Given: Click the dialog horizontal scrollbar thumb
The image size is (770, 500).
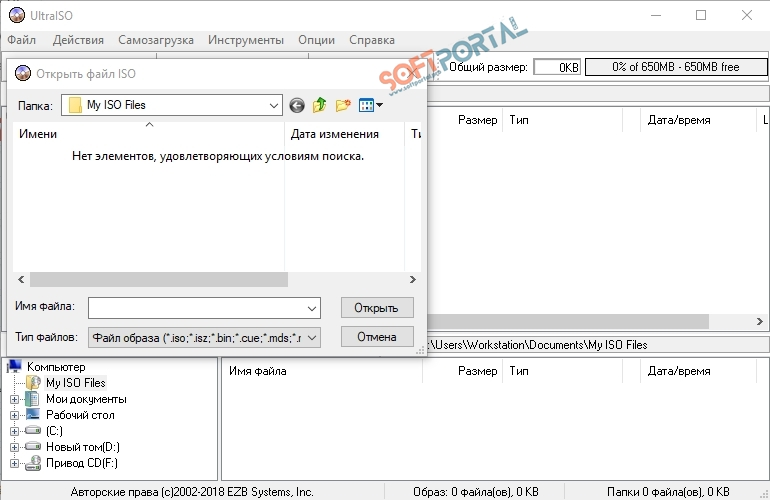Looking at the screenshot, I should tap(159, 279).
